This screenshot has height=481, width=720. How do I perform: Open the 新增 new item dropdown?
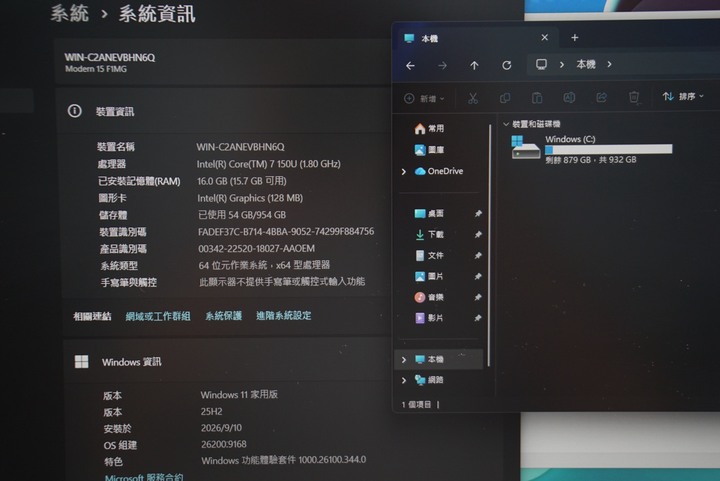pos(424,99)
